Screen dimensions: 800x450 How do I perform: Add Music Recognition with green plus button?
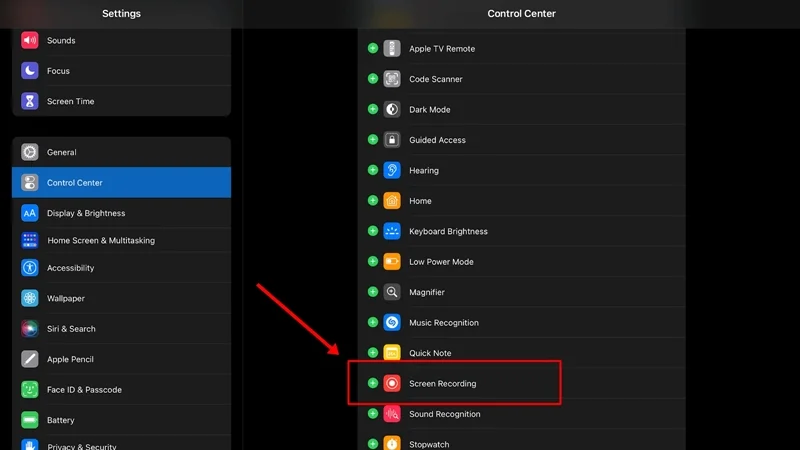(372, 322)
